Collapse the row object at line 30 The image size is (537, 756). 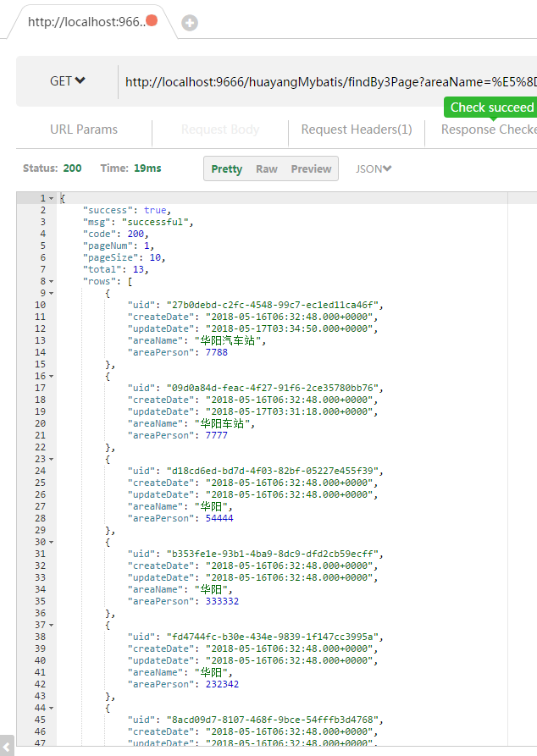pyautogui.click(x=52, y=542)
